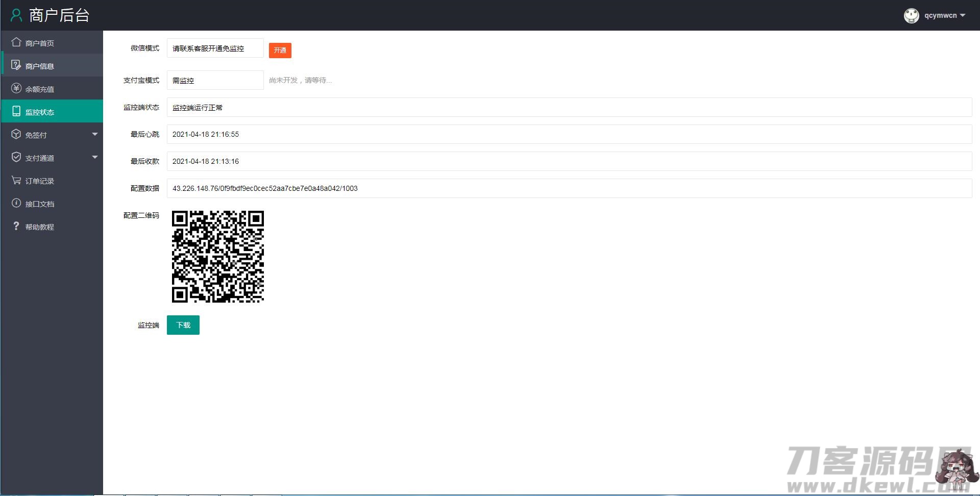This screenshot has width=980, height=496.
Task: Click the cube icon beside 免签付
Action: pyautogui.click(x=16, y=134)
